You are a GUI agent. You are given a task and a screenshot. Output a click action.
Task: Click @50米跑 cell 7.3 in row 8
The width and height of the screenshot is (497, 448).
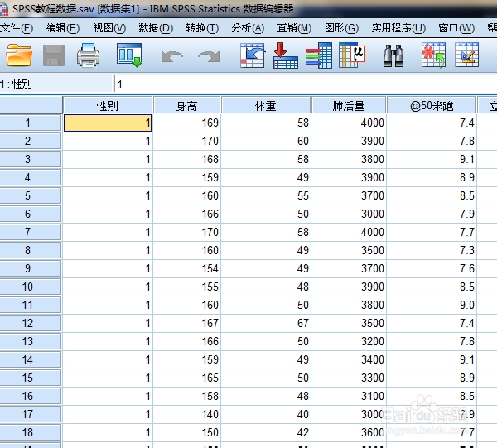tap(432, 251)
